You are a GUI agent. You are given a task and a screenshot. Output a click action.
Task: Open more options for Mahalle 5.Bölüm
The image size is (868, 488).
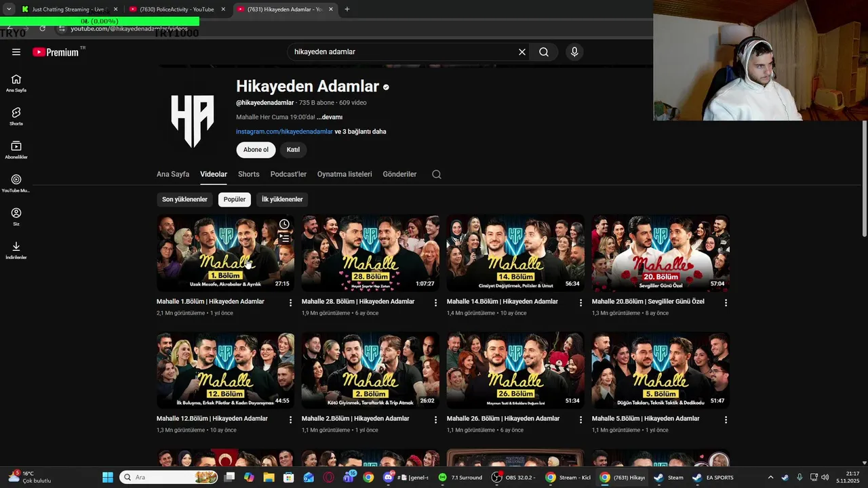click(x=726, y=420)
